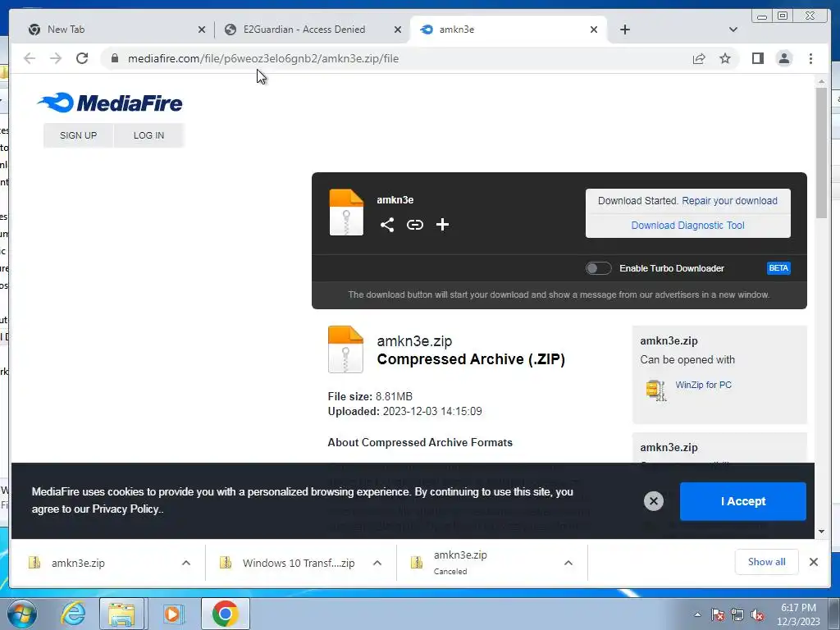Expand the first amkn3e.zip download options
The height and width of the screenshot is (630, 840).
(x=186, y=563)
